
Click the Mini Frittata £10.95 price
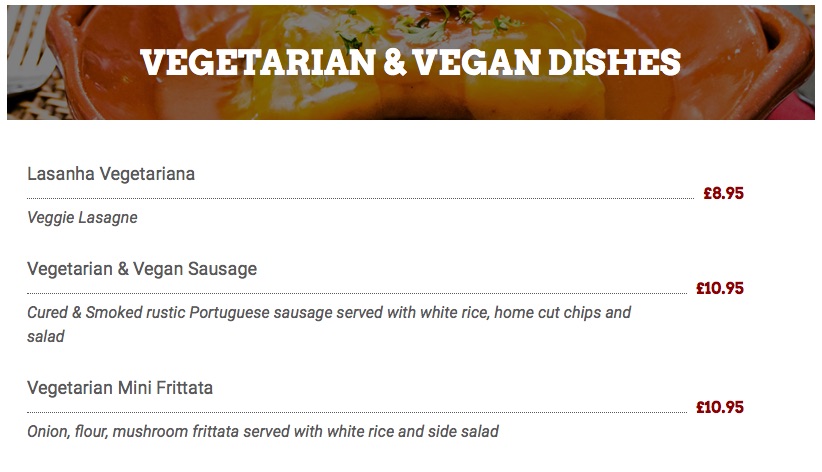click(720, 408)
